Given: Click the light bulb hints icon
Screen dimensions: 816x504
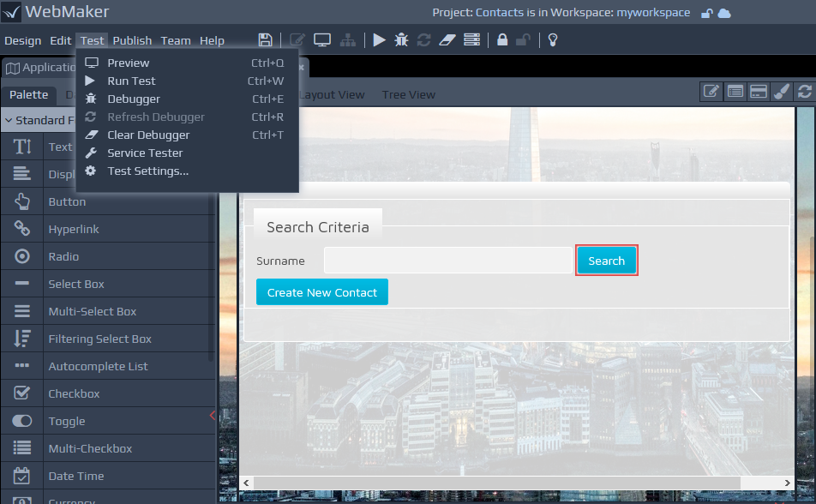Looking at the screenshot, I should pos(553,40).
